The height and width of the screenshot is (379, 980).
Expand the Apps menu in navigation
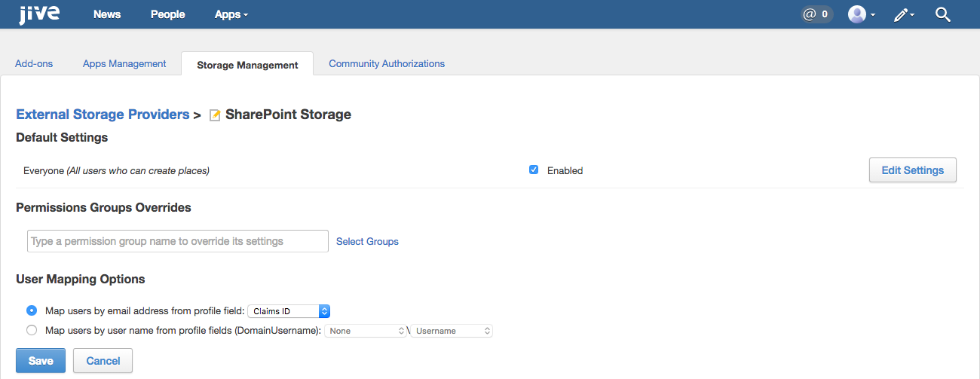231,14
